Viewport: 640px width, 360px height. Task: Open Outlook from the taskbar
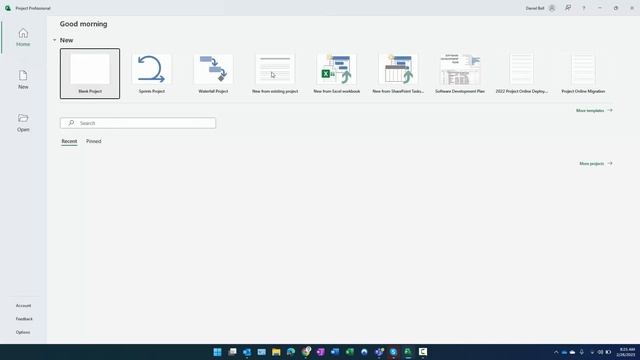coord(247,352)
